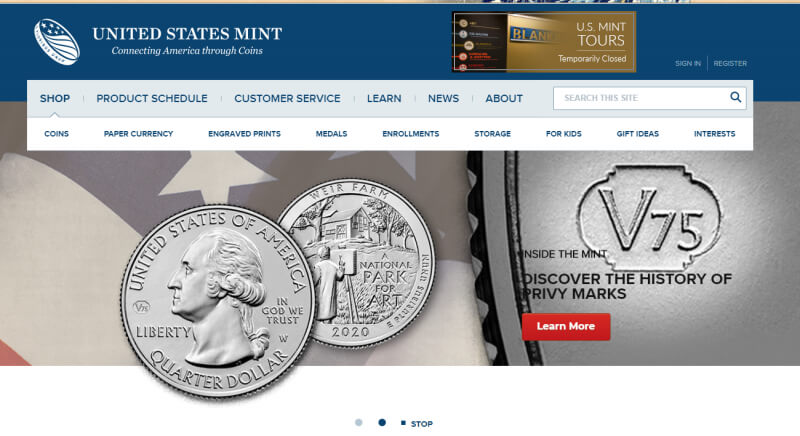Choose Engraved Prints in the shop submenu
This screenshot has width=800, height=436.
(244, 134)
